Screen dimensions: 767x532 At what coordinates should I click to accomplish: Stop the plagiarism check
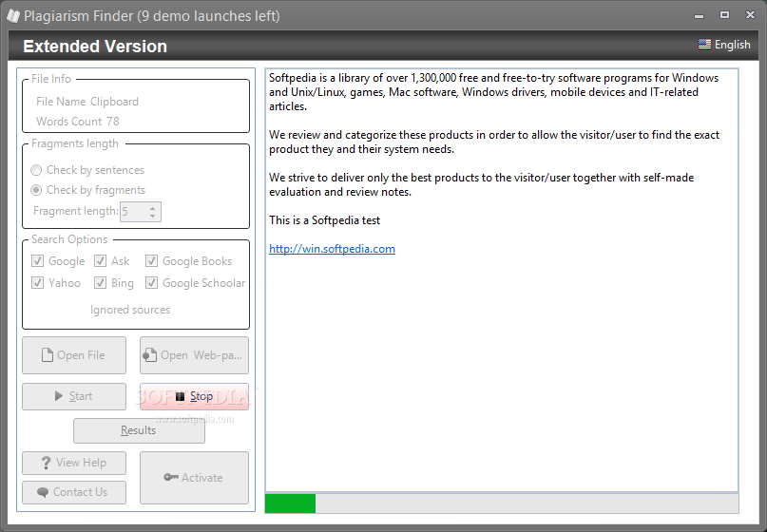tap(194, 396)
